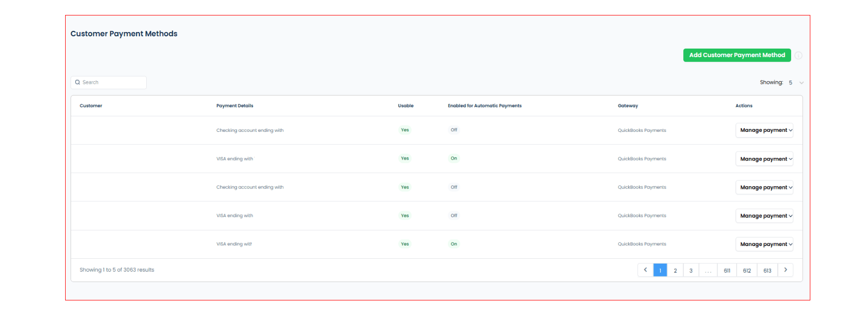This screenshot has height=333, width=868.
Task: Open Manage payment for the second row
Action: pos(764,159)
